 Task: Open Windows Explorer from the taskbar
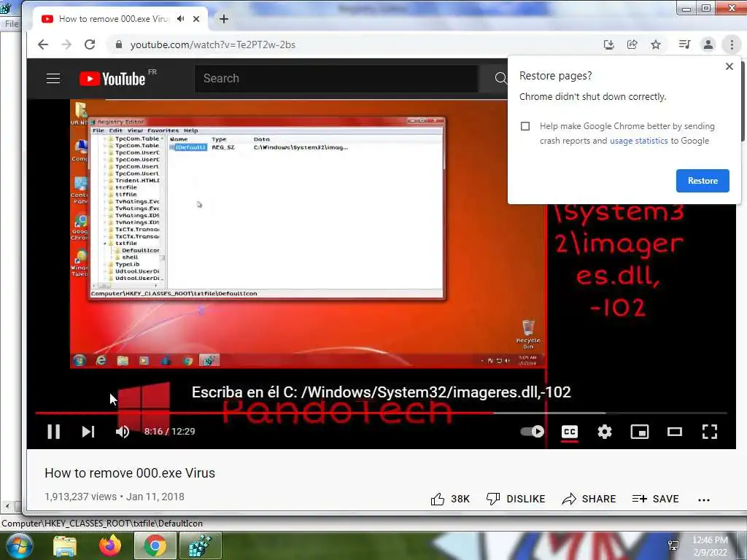pos(65,545)
